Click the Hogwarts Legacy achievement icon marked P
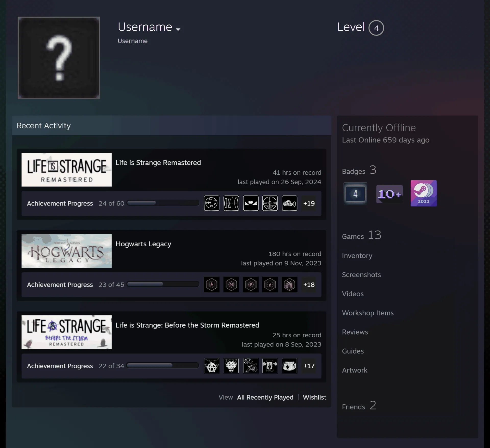Screen dimensions: 490x448 click(251, 284)
